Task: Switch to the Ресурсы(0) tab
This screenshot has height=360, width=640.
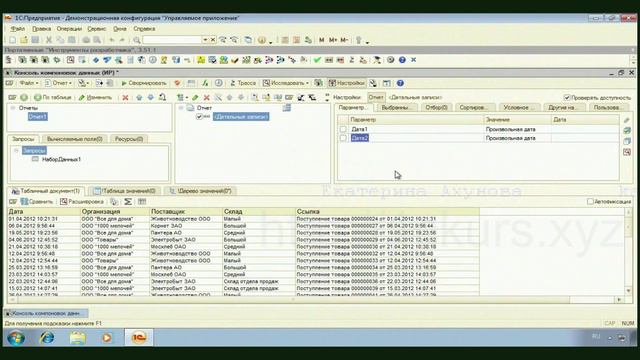Action: coord(129,139)
